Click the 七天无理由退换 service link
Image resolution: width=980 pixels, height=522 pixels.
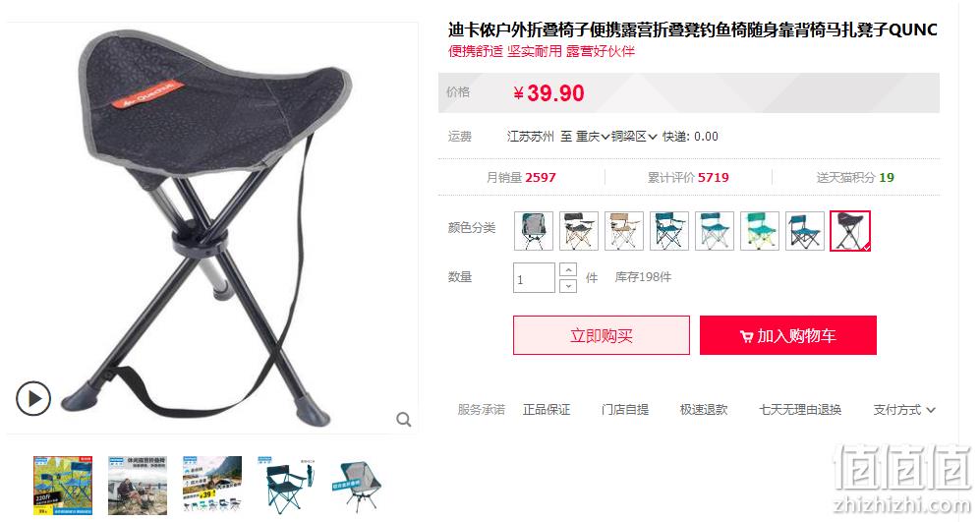coord(800,410)
